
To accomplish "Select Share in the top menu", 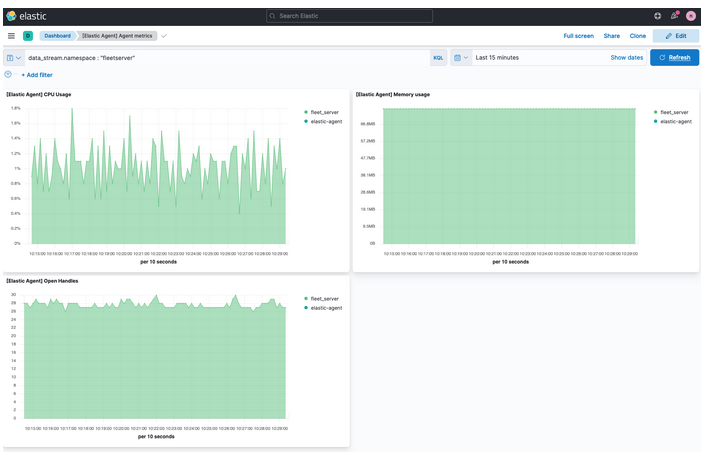I will (611, 35).
